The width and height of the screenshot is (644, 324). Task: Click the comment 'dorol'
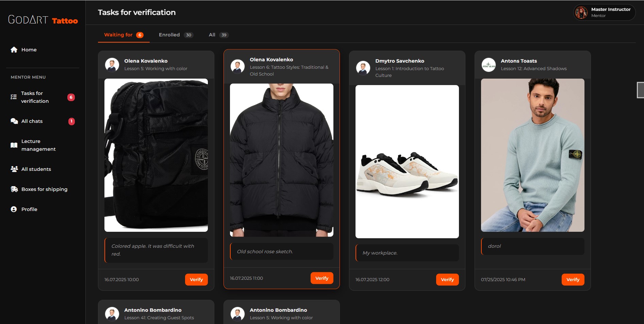[533, 246]
